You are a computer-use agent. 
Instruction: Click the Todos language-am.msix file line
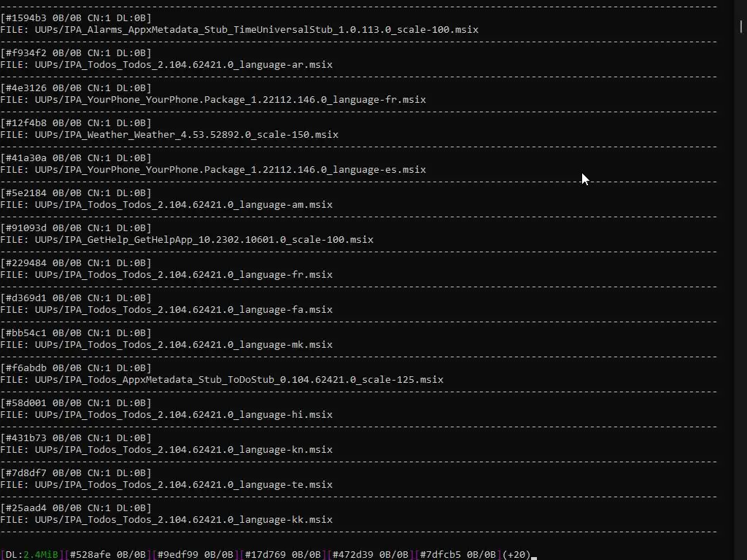pyautogui.click(x=166, y=205)
